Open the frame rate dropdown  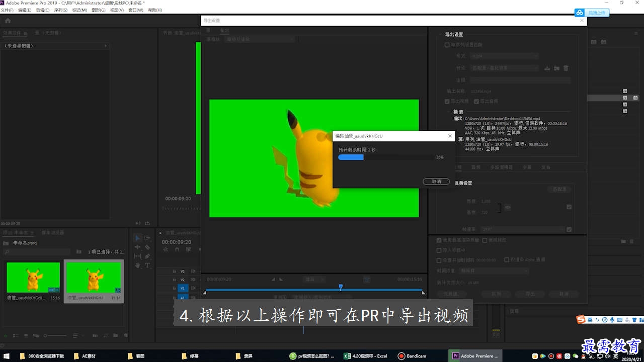click(523, 229)
